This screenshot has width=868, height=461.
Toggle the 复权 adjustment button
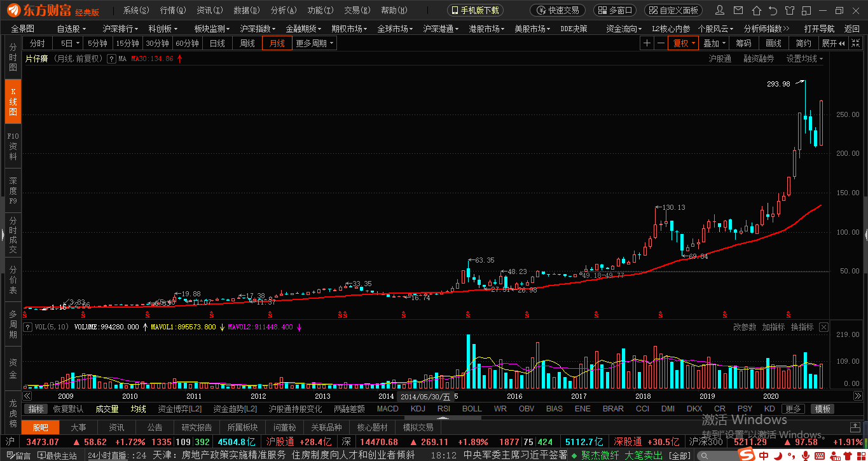click(684, 43)
